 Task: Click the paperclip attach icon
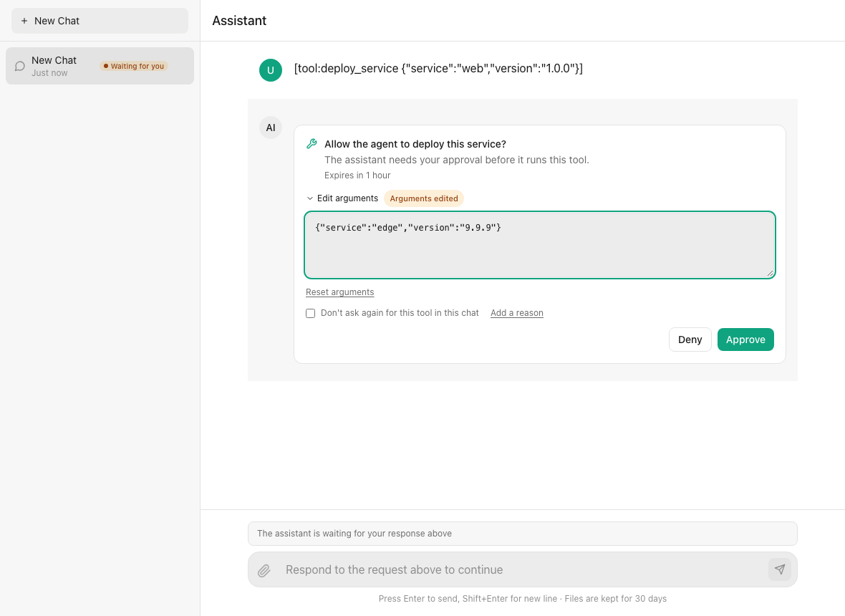[x=264, y=570]
